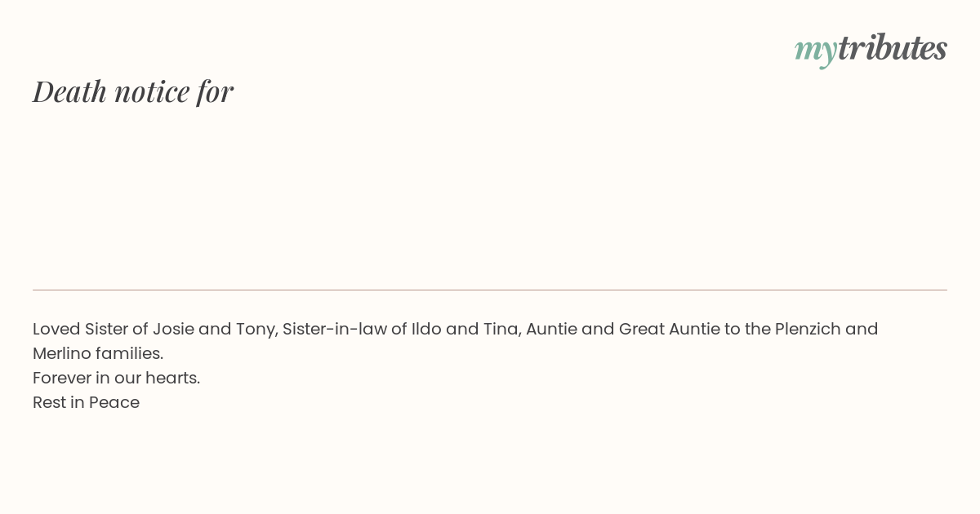Screen dimensions: 980x514
Task: Click the word "for" in the heading
Action: click(215, 91)
